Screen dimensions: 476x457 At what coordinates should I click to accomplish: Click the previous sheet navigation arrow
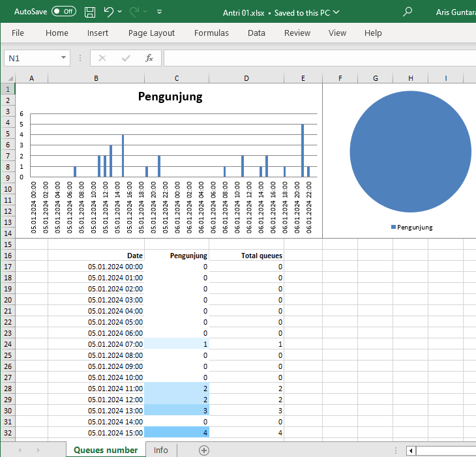tap(20, 450)
